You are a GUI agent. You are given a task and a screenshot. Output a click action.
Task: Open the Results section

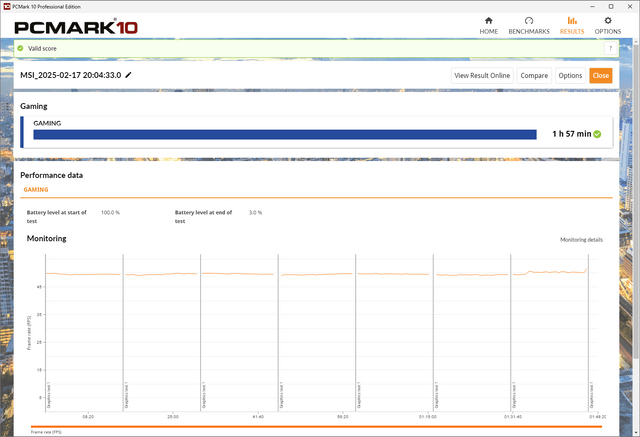click(572, 25)
